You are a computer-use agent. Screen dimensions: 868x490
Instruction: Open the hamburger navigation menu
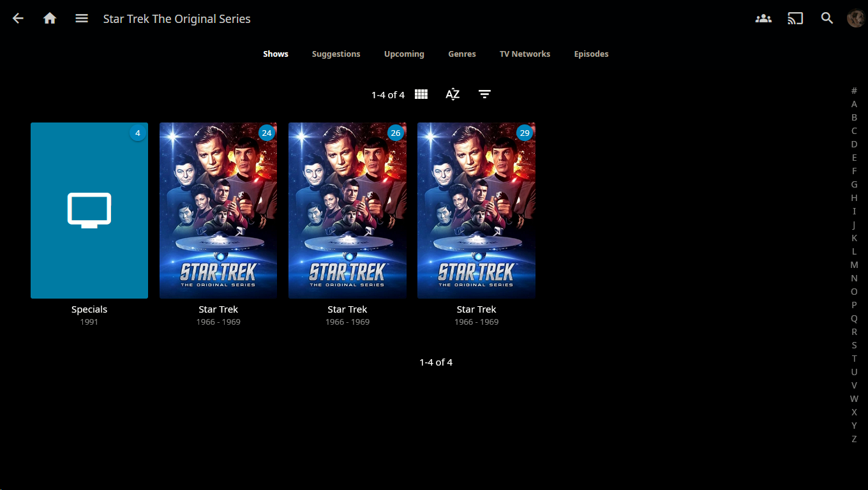[x=82, y=19]
